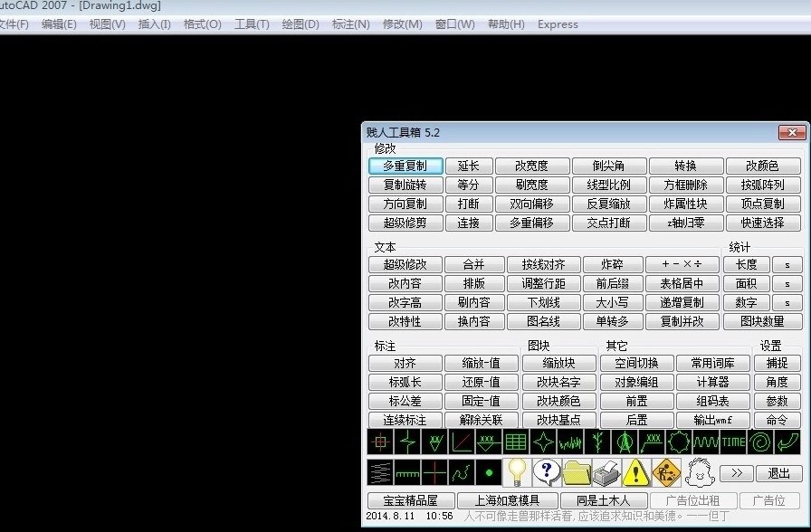The width and height of the screenshot is (811, 532).
Task: Click the printer icon
Action: point(606,471)
